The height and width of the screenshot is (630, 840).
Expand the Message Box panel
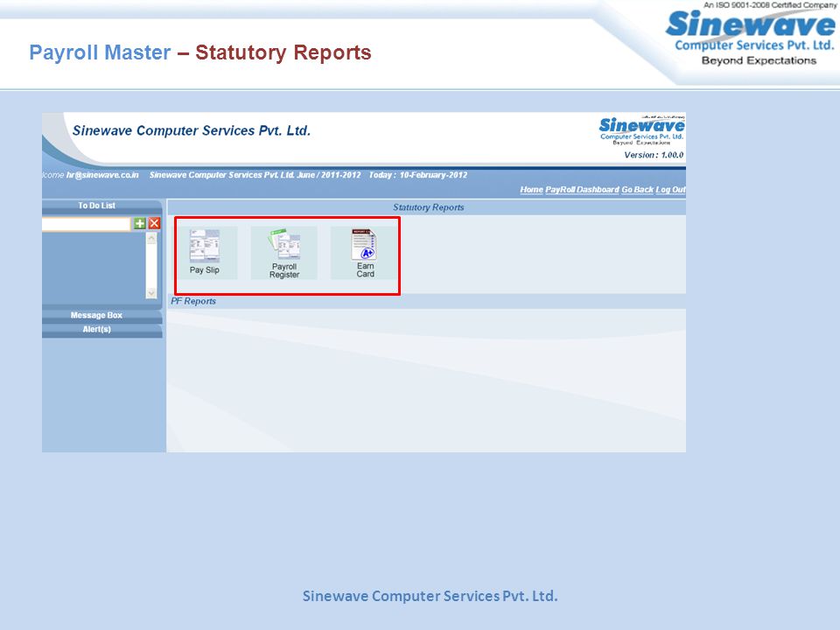[101, 316]
